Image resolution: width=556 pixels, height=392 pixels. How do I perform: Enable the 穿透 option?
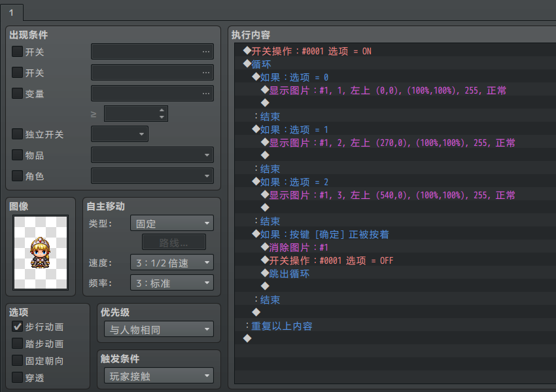[x=17, y=378]
